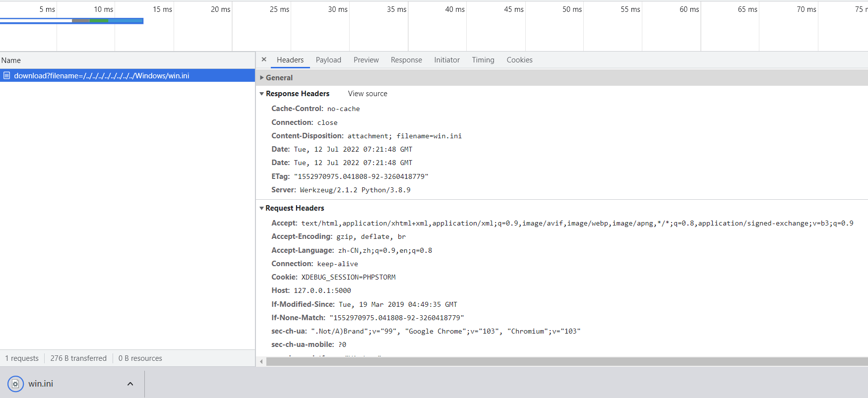
Task: Click the 50 ms timeline marker
Action: (x=572, y=9)
